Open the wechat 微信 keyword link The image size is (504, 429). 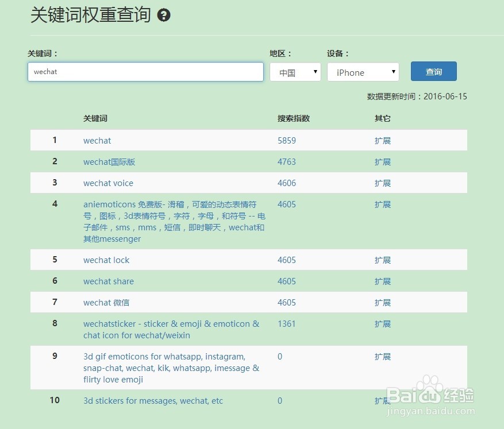[x=106, y=303]
